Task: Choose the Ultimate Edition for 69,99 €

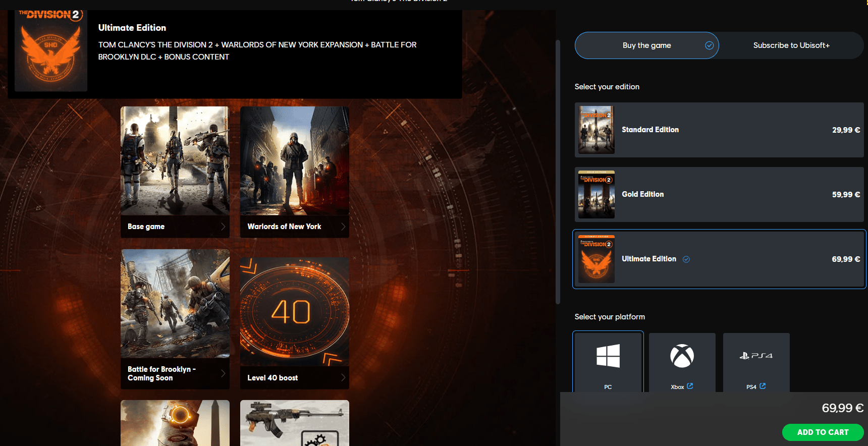Action: 719,259
